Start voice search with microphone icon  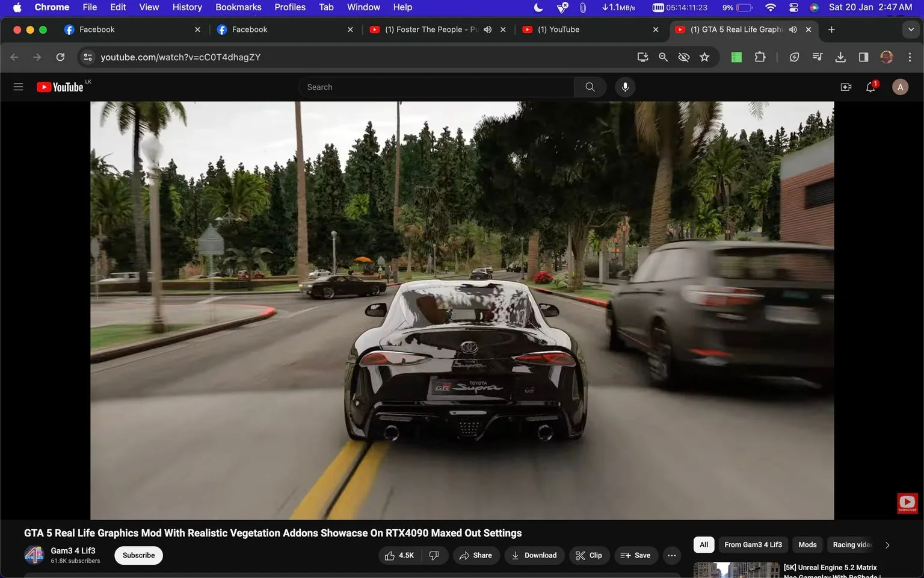coord(625,87)
